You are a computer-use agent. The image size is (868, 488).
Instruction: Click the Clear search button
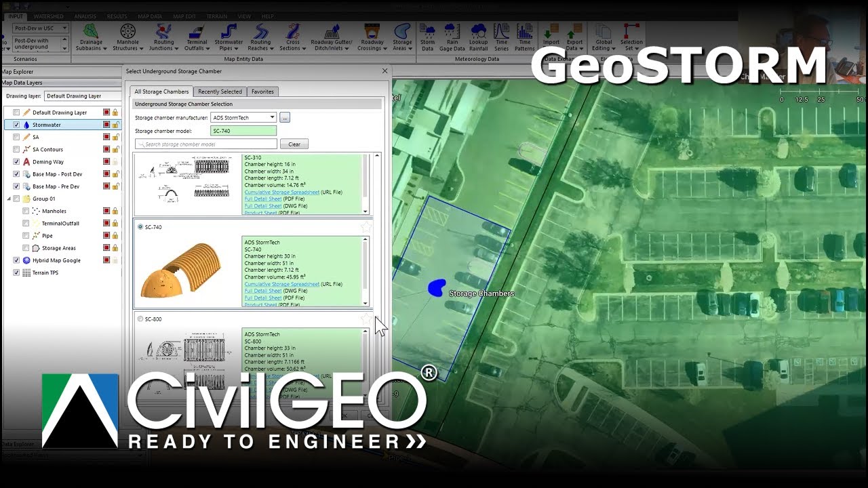[x=294, y=144]
